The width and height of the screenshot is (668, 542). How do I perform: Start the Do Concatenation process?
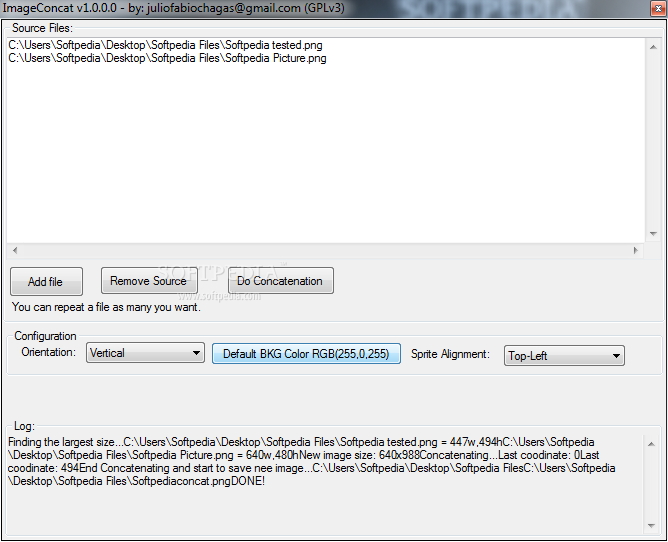(281, 280)
